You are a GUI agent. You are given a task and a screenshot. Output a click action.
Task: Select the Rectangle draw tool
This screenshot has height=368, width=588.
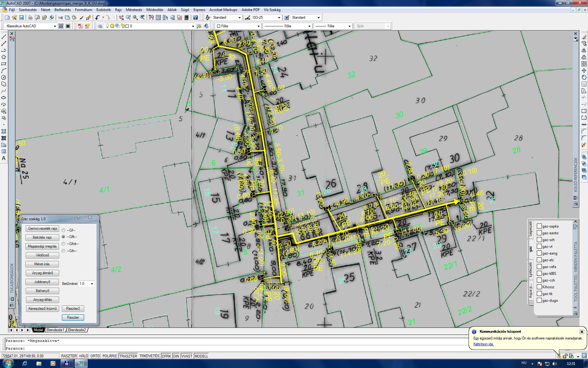pos(4,64)
